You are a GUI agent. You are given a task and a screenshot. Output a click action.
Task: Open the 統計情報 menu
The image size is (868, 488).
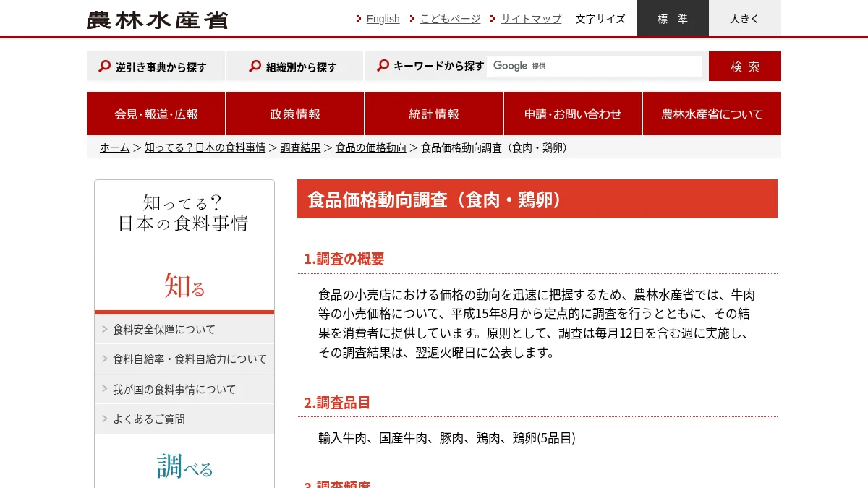(x=434, y=114)
